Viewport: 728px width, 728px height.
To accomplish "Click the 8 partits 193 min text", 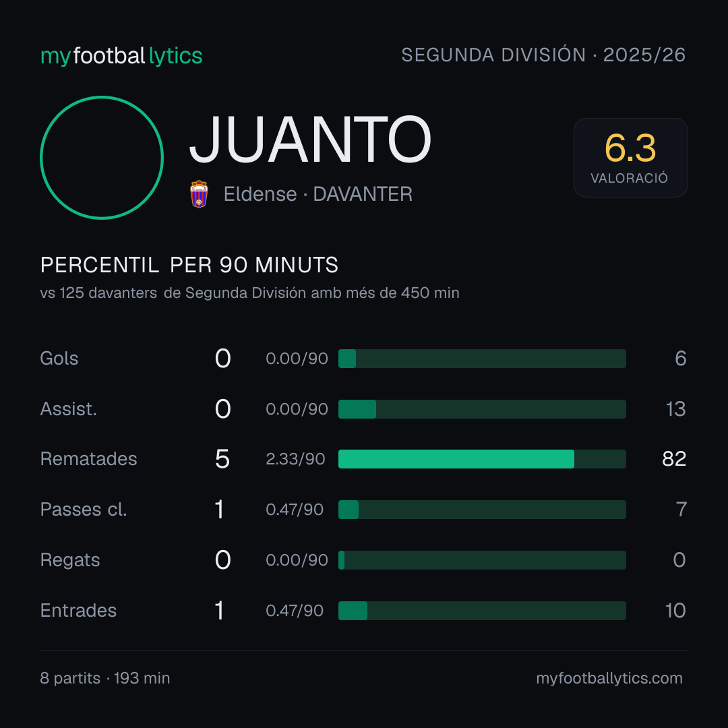I will (x=105, y=678).
